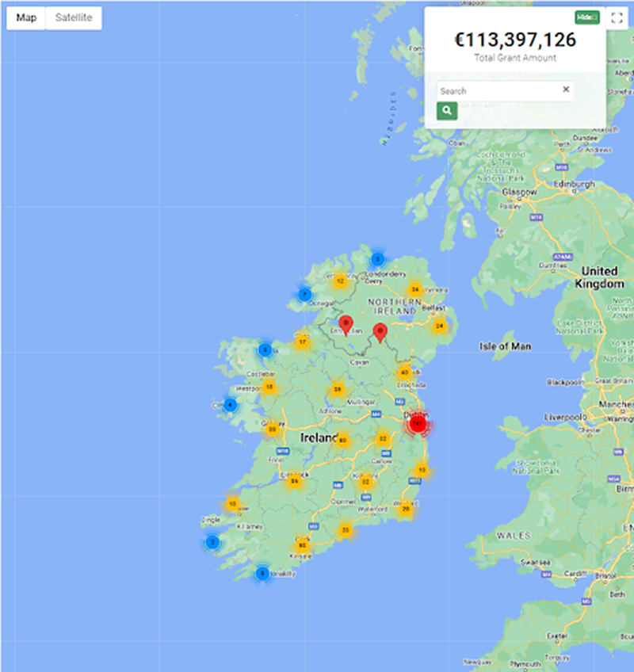Image resolution: width=634 pixels, height=672 pixels.
Task: Click the green magnifying glass search icon
Action: click(448, 110)
